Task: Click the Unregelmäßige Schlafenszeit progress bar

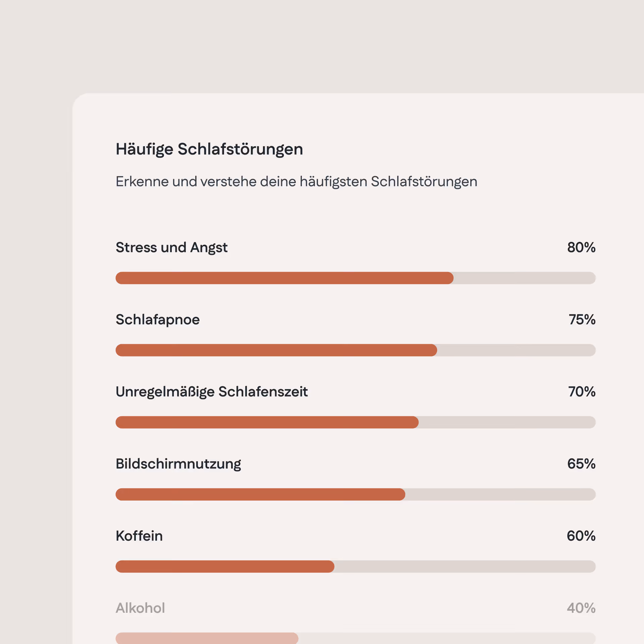Action: click(356, 422)
